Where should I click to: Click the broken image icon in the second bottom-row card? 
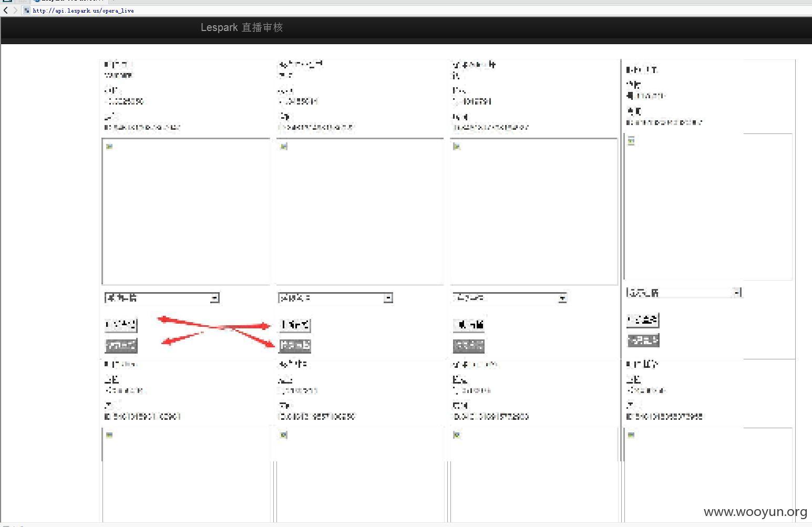[284, 435]
